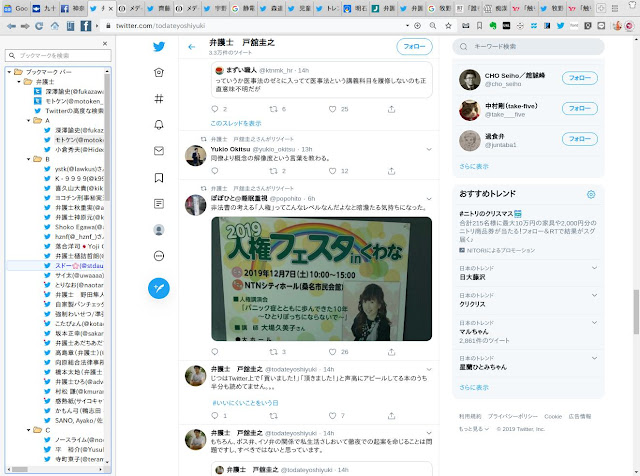Show the thread via このスレッドを表示

click(x=236, y=123)
